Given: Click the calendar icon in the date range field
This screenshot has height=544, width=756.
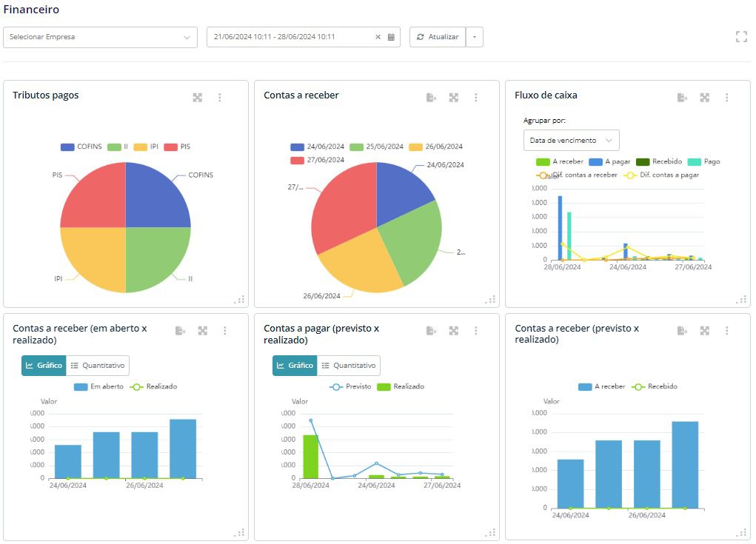Looking at the screenshot, I should point(390,36).
